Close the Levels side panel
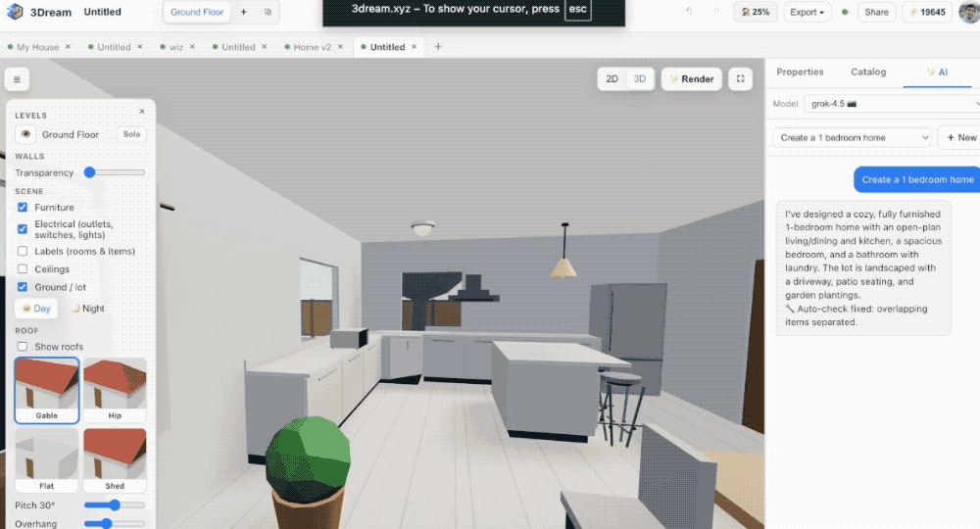980x529 pixels. click(142, 111)
